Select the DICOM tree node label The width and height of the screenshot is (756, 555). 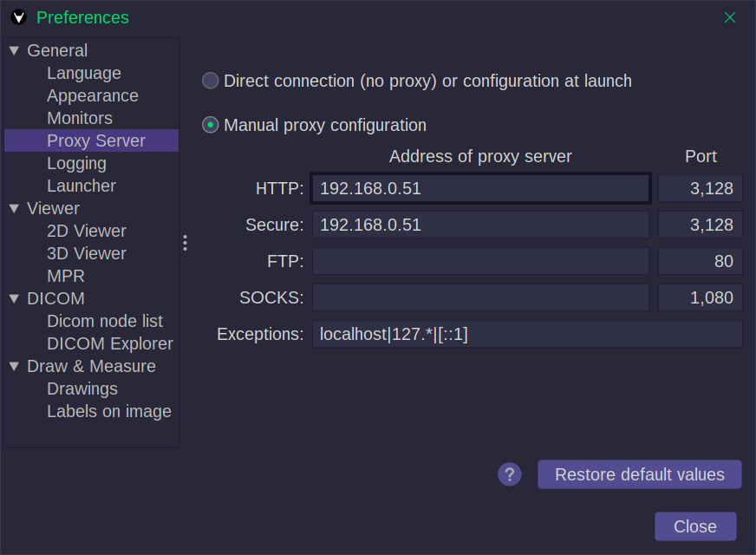coord(56,298)
